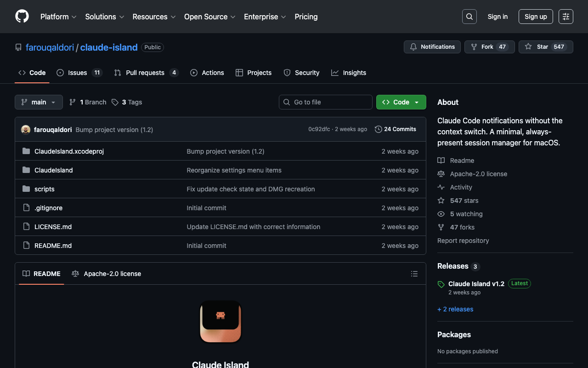
Task: Open the Notifications bell button
Action: 432,47
